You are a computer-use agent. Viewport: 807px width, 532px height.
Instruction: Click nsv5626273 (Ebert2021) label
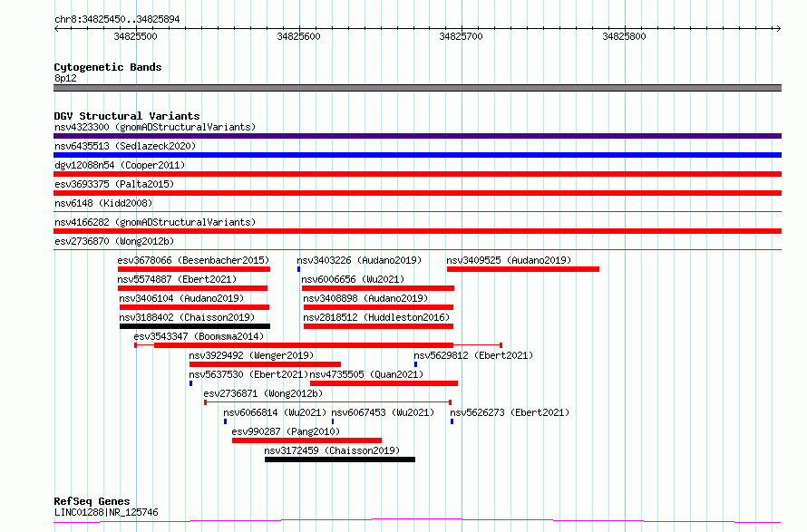tap(510, 412)
